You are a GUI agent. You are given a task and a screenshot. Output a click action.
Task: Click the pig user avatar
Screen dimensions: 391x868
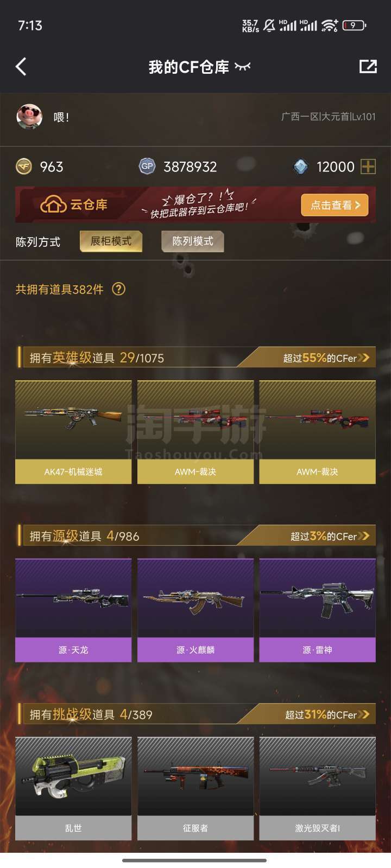(29, 117)
